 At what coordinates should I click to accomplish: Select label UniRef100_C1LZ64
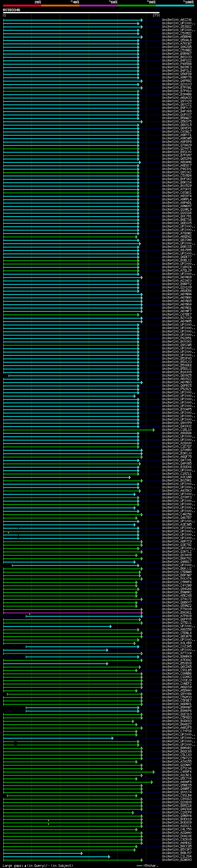click(x=177, y=857)
